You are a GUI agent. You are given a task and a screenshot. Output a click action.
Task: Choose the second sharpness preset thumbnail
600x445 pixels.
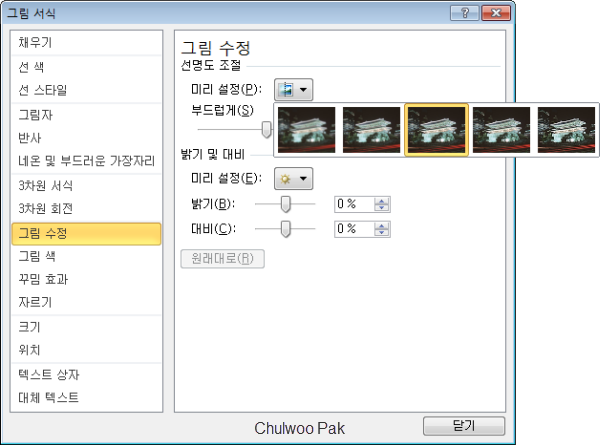[x=372, y=130]
